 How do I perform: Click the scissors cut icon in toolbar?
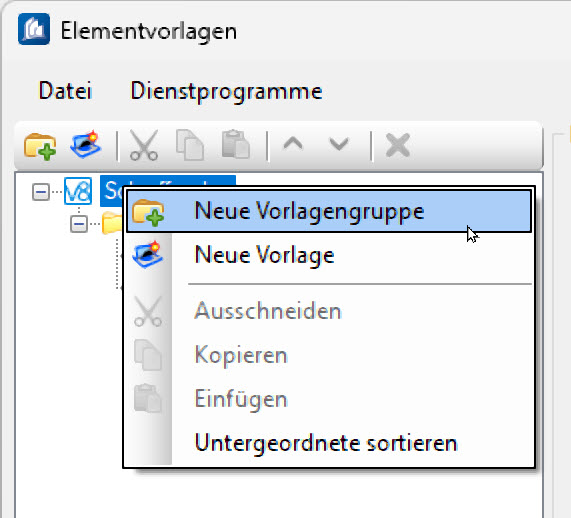click(144, 145)
